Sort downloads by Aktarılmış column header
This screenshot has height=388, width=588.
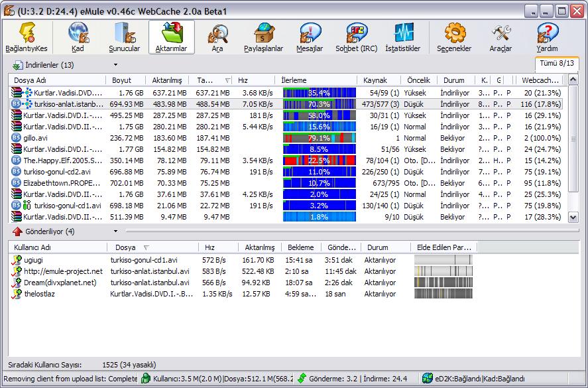[x=167, y=80]
